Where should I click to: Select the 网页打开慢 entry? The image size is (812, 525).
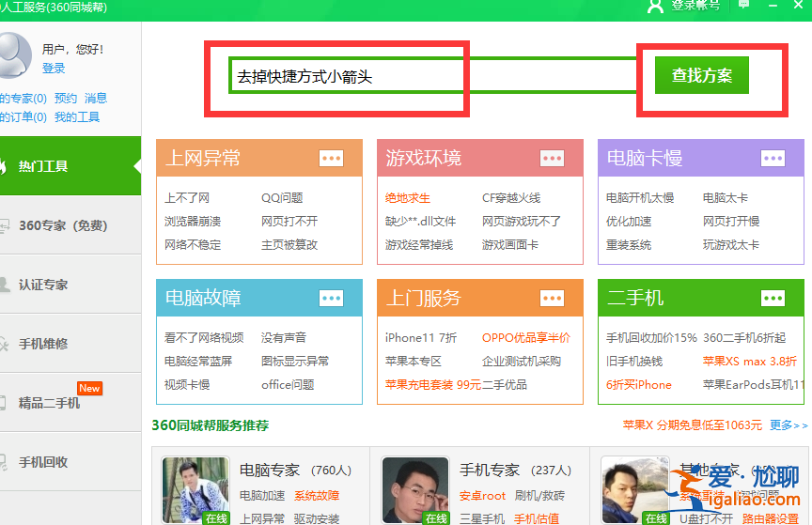(731, 221)
